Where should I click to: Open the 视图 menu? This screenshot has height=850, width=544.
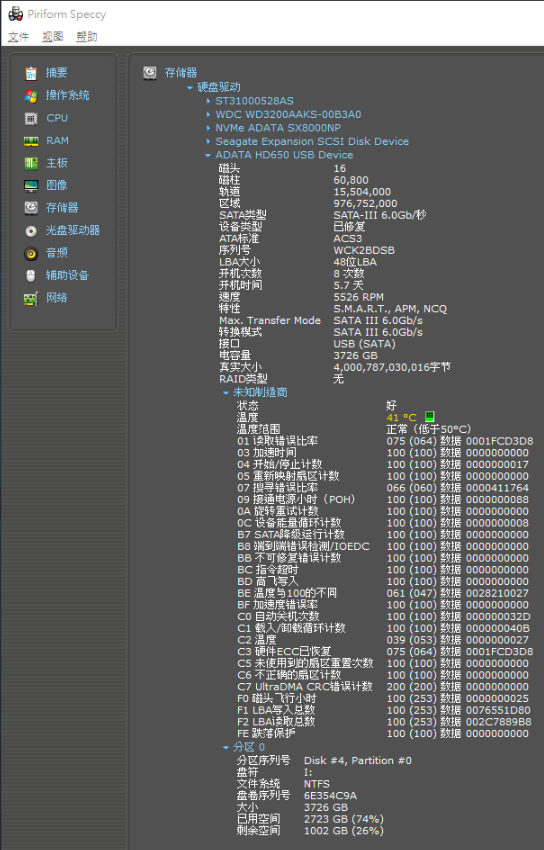(53, 37)
